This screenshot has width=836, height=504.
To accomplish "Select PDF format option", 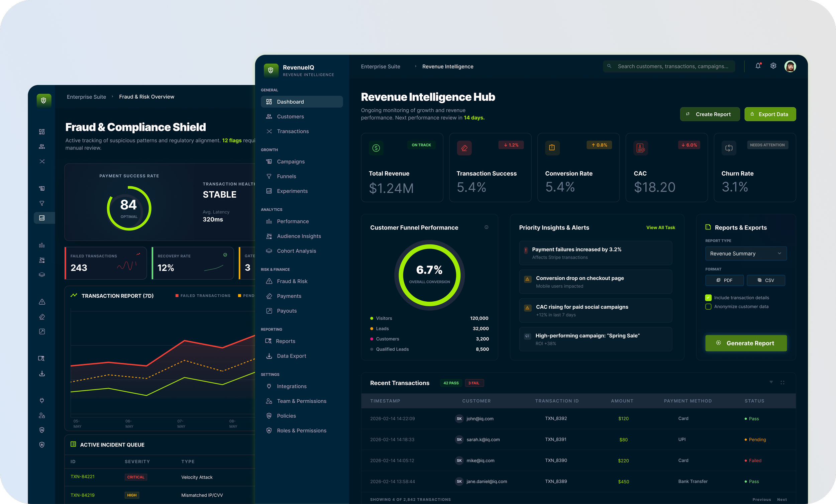I will point(724,280).
